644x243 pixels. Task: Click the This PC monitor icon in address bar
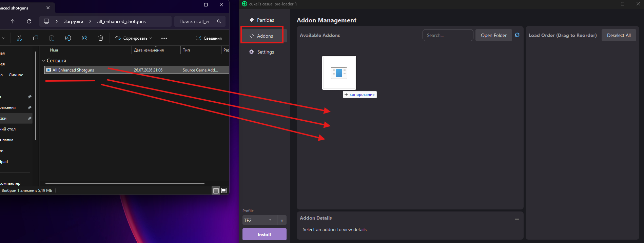pos(46,21)
